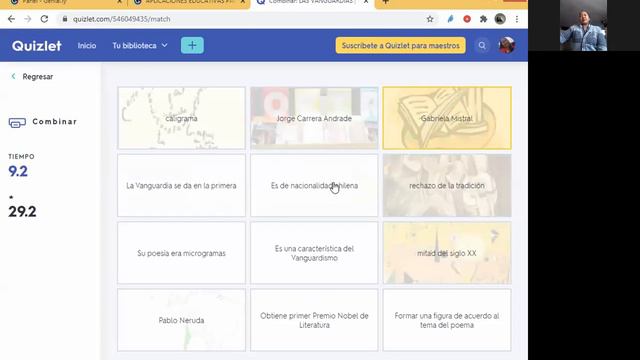640x360 pixels.
Task: Select the rechazo de la tradición card
Action: coord(447,185)
